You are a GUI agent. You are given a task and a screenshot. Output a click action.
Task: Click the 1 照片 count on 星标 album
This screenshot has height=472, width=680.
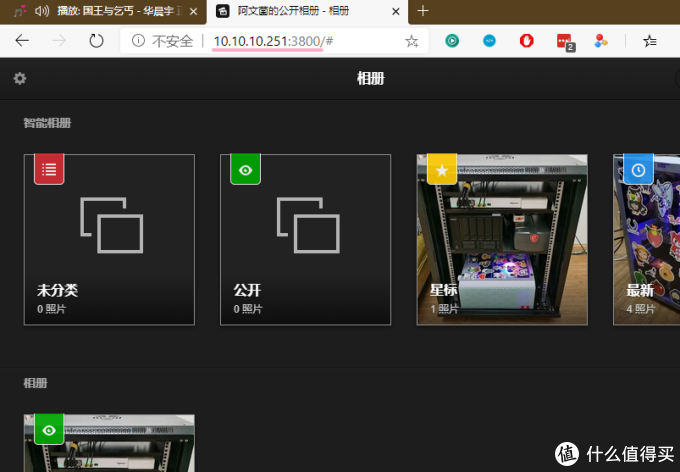pos(444,309)
